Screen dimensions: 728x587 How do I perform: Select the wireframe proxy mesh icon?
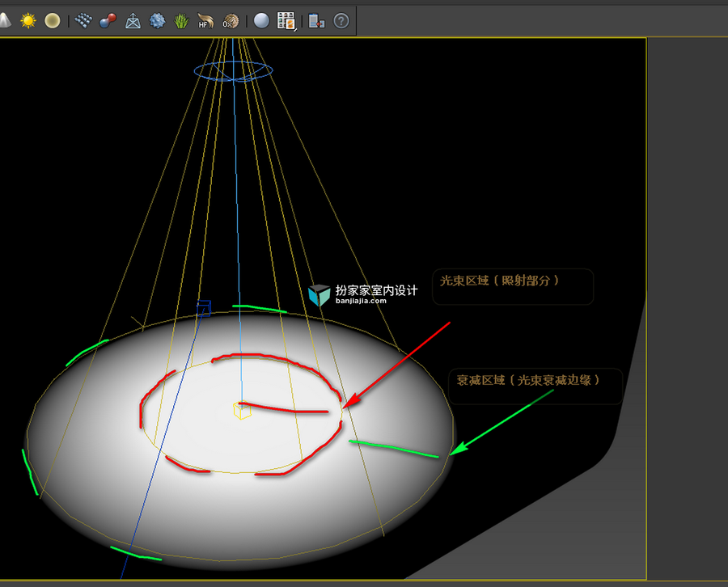pos(133,21)
